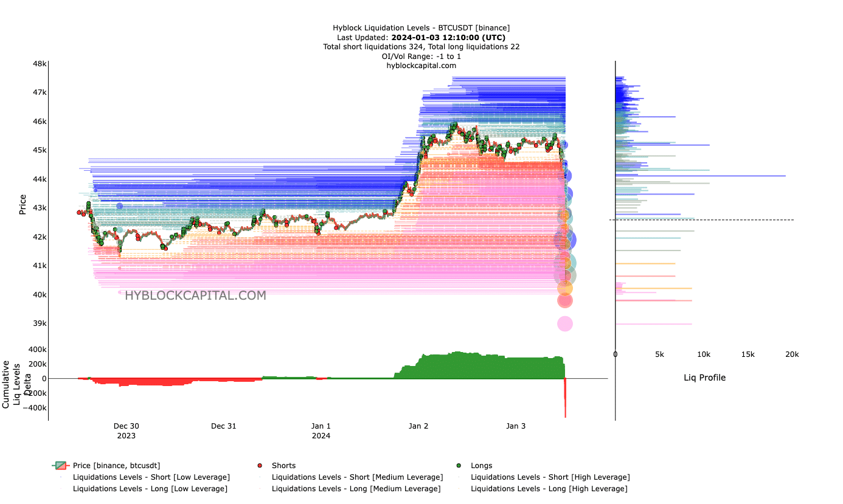Click the −400k delta axis label
The width and height of the screenshot is (843, 504).
click(35, 408)
